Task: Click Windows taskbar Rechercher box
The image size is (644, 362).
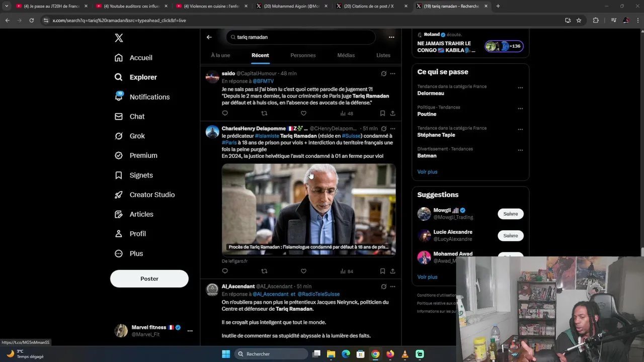Action: pos(272,354)
